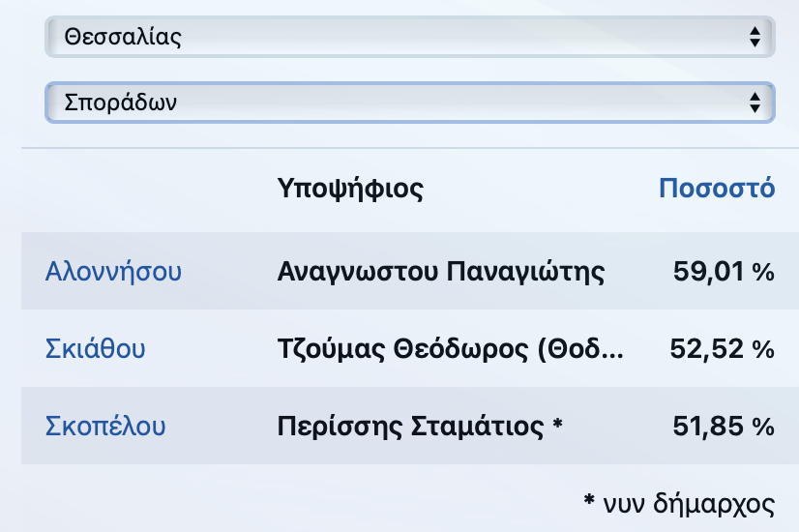Image resolution: width=799 pixels, height=532 pixels.
Task: Click the asterisk before νυν δήμαρχος
Action: pos(589,500)
